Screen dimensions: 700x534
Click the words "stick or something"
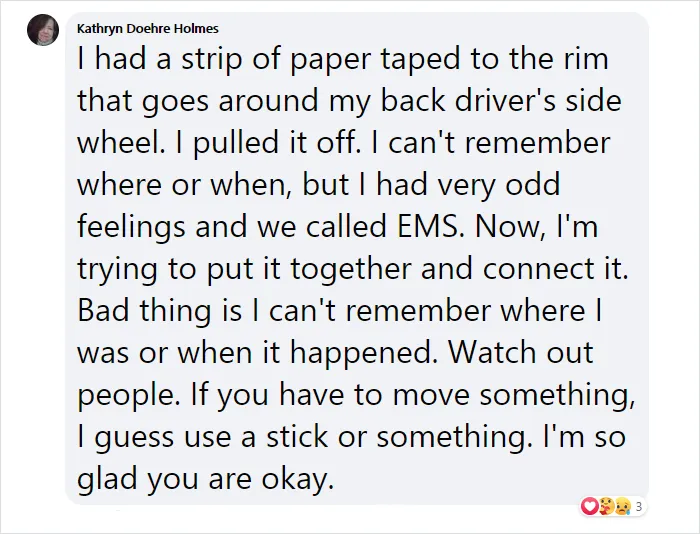[397, 437]
